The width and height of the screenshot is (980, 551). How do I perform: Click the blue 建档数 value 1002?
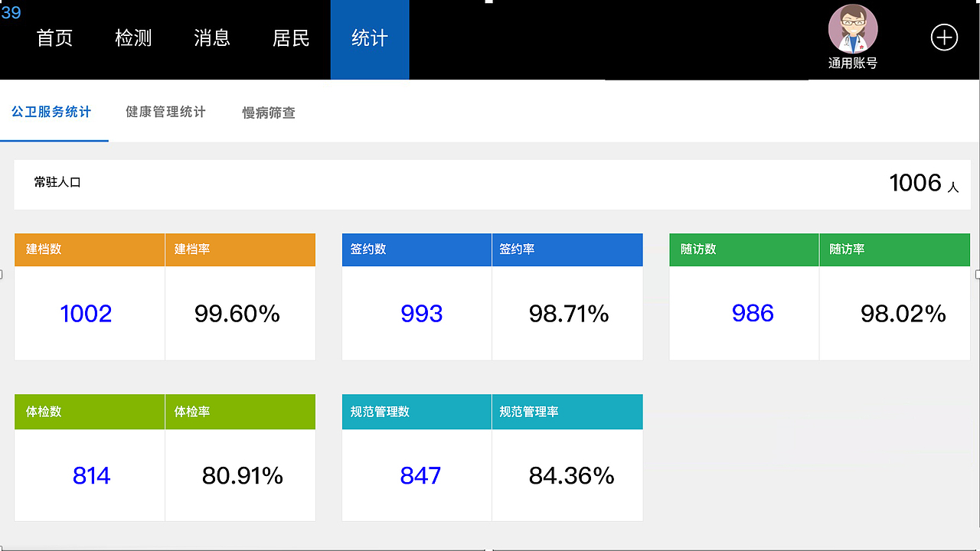coord(86,313)
